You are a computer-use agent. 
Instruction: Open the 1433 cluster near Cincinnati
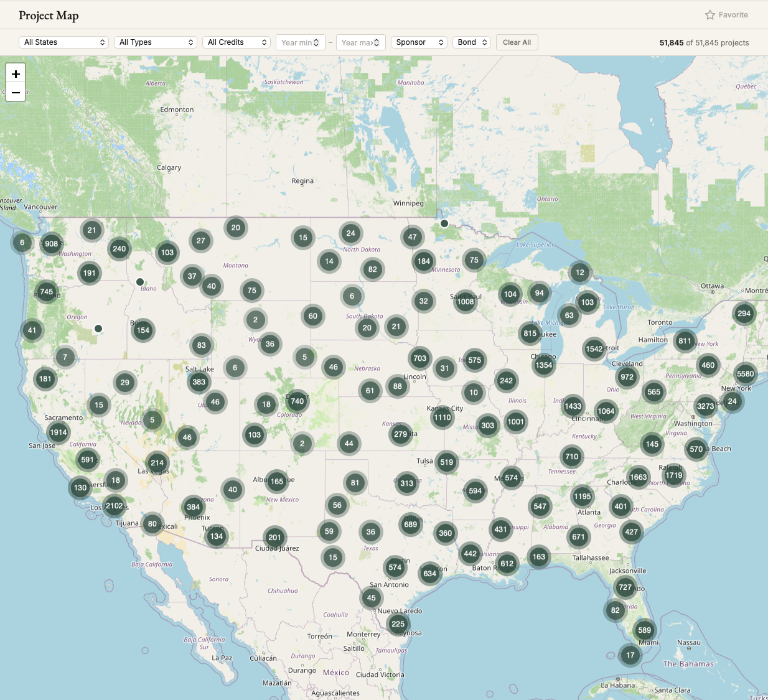pos(573,406)
